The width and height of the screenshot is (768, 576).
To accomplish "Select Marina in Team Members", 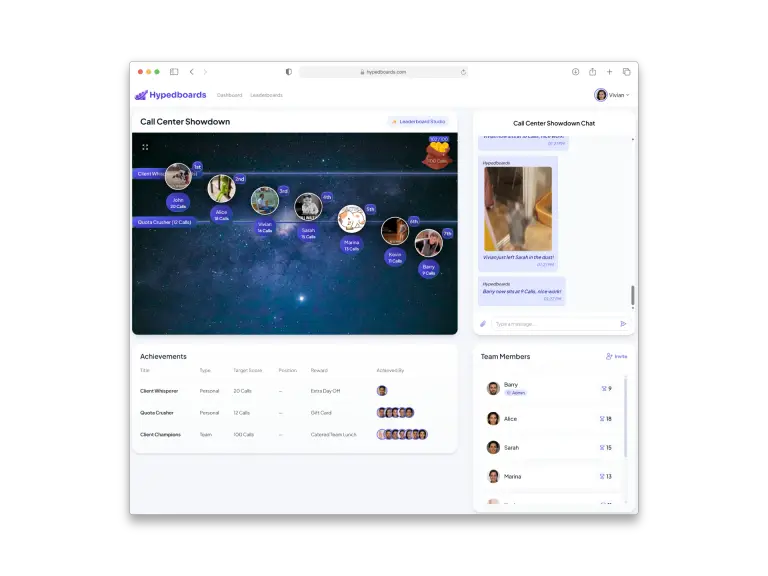I will tap(550, 476).
